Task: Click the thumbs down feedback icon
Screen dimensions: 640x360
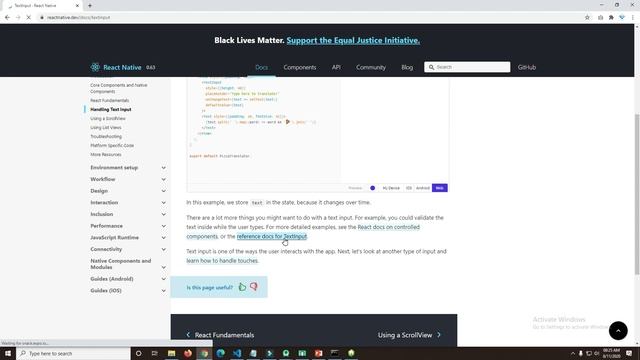Action: point(253,287)
